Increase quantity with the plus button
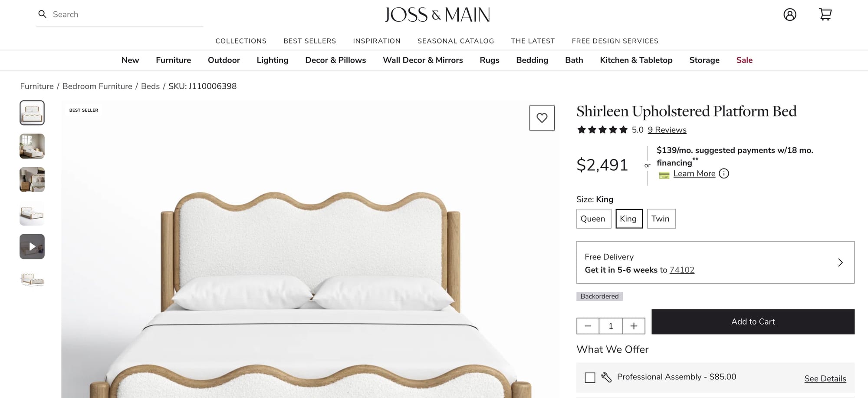868x398 pixels. coord(634,326)
